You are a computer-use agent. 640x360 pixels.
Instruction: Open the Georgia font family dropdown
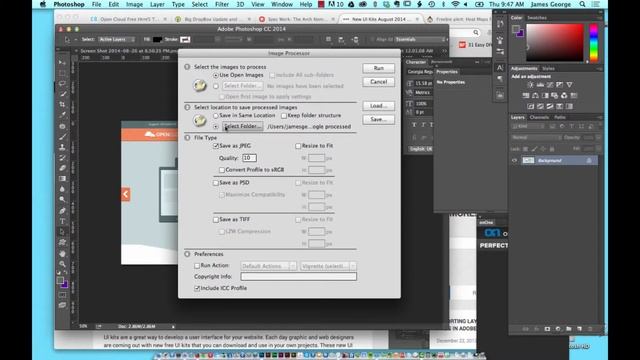(420, 72)
